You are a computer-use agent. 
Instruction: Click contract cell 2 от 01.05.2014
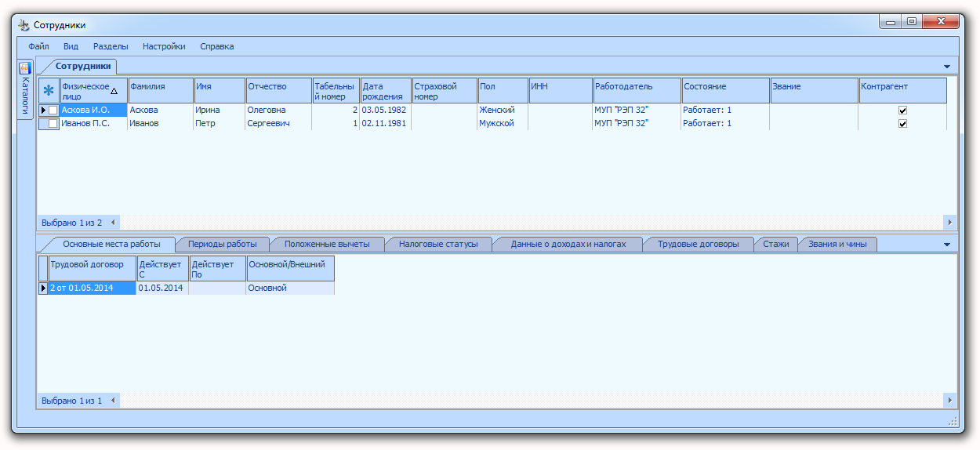pos(93,289)
